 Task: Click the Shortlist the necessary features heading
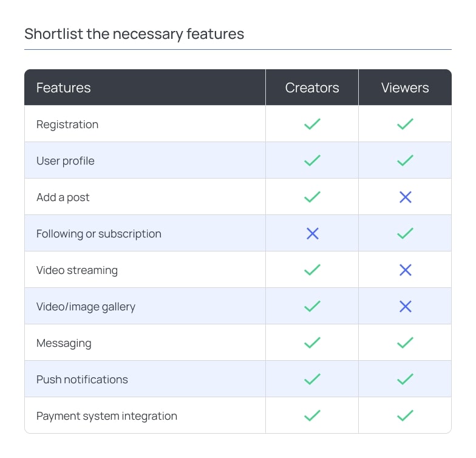[x=134, y=34]
